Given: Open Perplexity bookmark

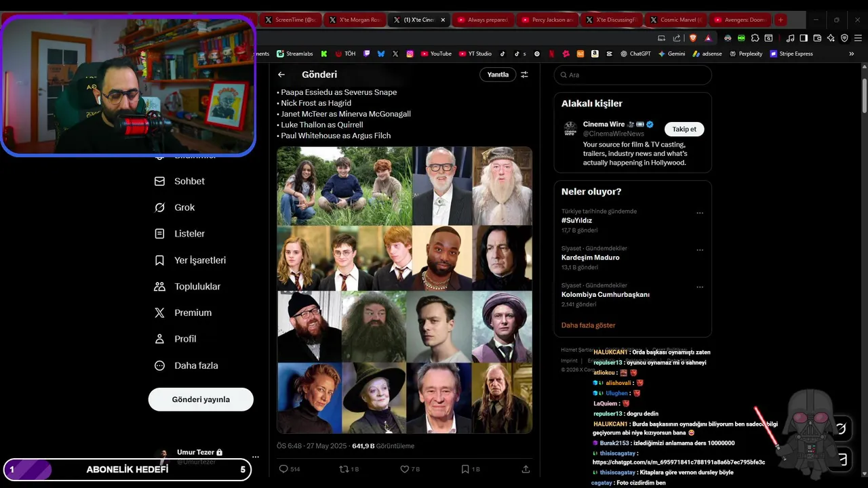Looking at the screenshot, I should (x=746, y=54).
